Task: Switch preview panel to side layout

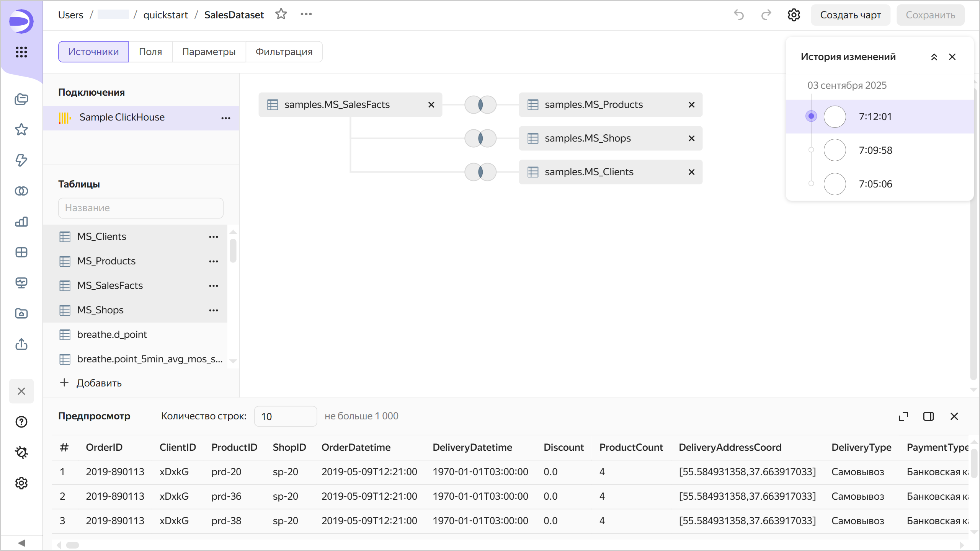Action: click(928, 416)
